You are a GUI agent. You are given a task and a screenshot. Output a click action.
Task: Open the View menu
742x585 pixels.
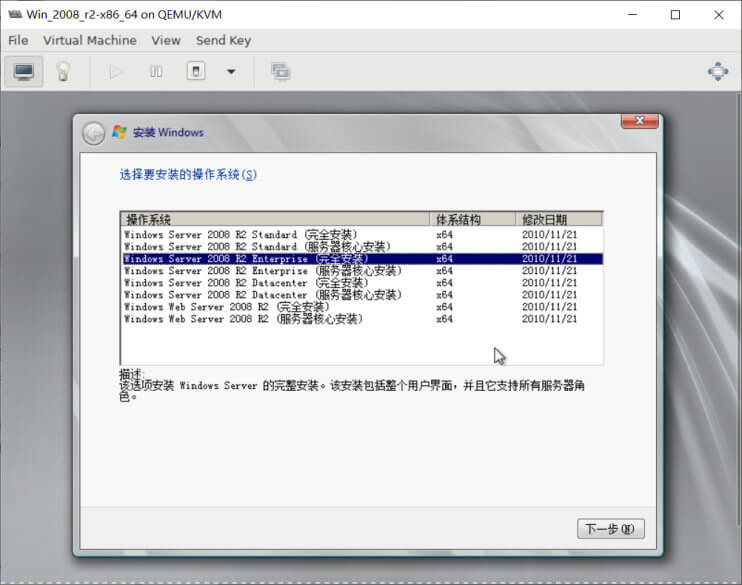pos(166,40)
